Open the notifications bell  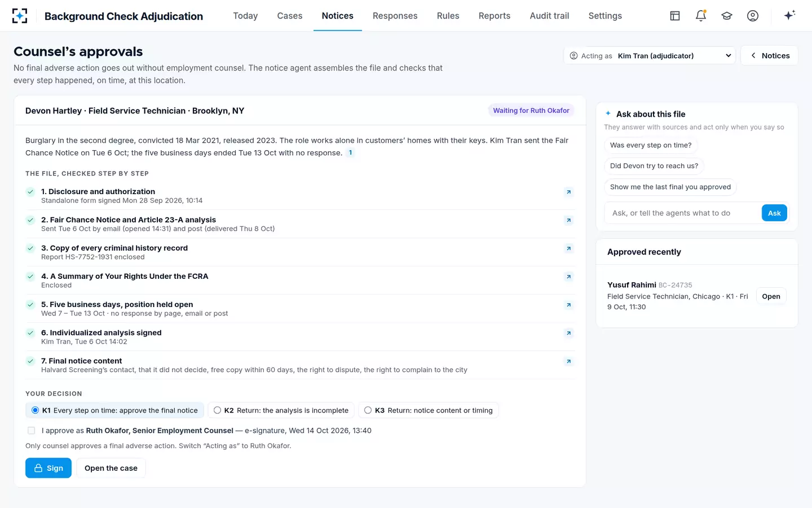coord(701,16)
